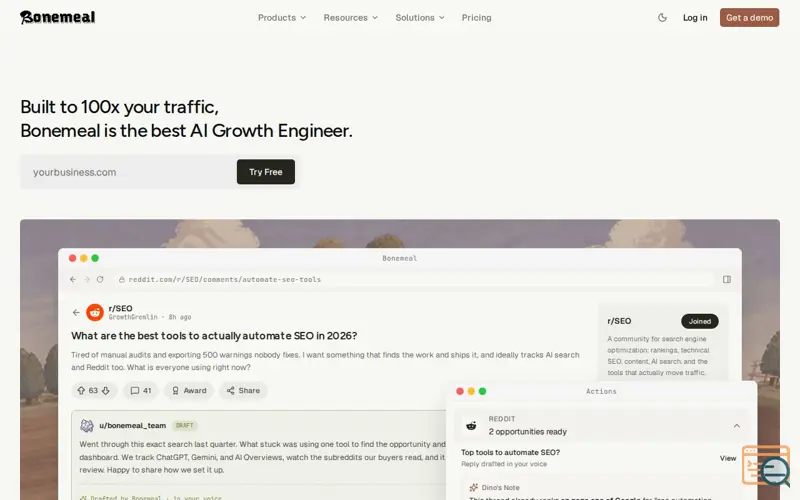This screenshot has height=500, width=800.
Task: Open the chat widget icon
Action: tap(766, 466)
